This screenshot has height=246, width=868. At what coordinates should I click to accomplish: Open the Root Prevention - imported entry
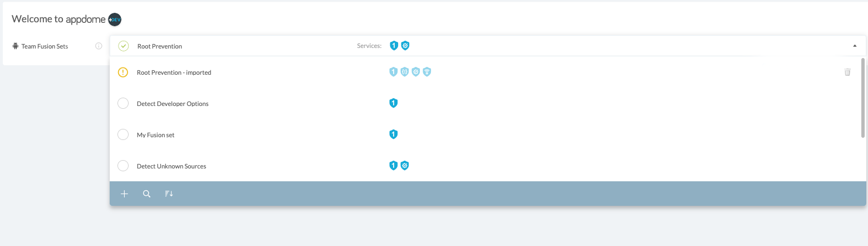click(x=174, y=73)
